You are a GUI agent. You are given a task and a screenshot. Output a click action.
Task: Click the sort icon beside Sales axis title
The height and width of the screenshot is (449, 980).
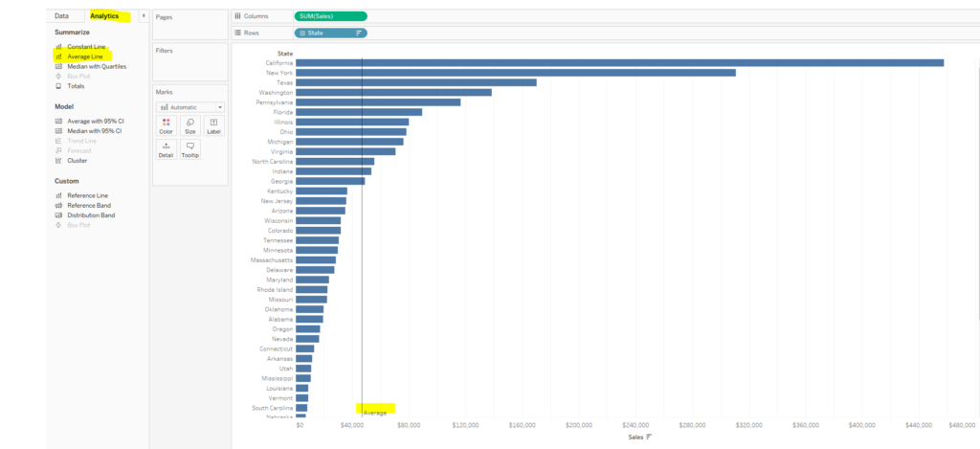point(650,438)
